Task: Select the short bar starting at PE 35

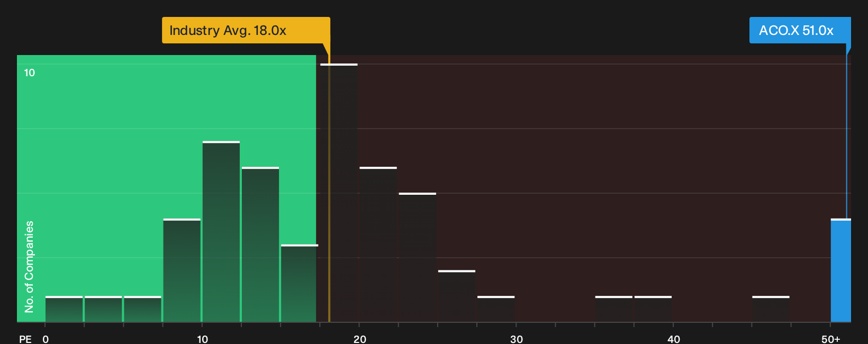Action: 614,309
